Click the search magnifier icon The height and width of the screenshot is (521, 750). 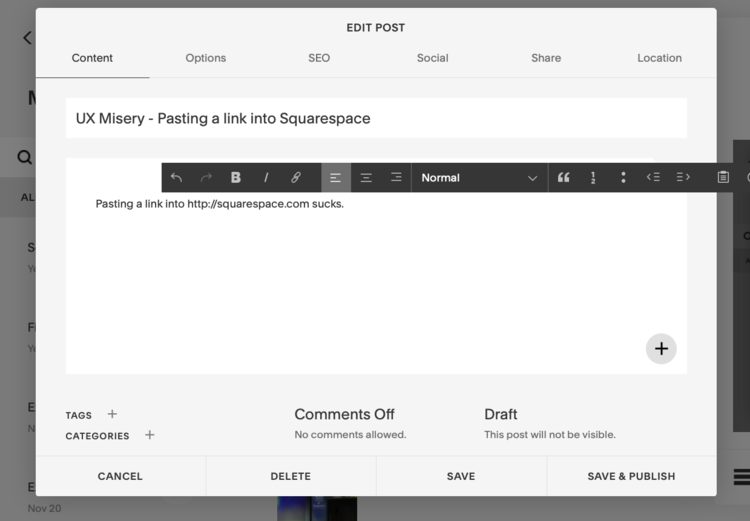pyautogui.click(x=24, y=157)
